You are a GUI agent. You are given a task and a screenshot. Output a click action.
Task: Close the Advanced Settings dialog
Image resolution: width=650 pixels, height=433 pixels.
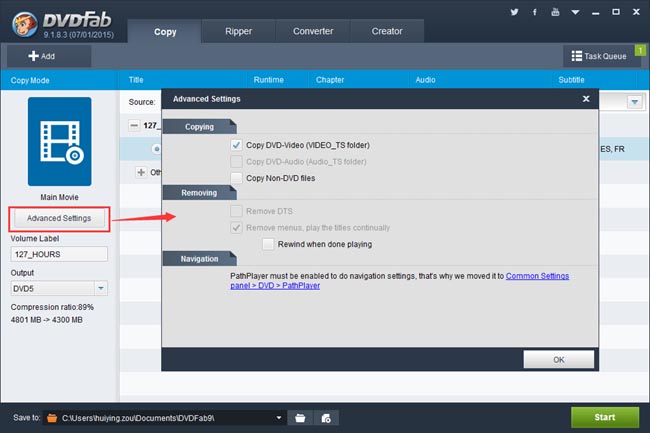pyautogui.click(x=586, y=99)
